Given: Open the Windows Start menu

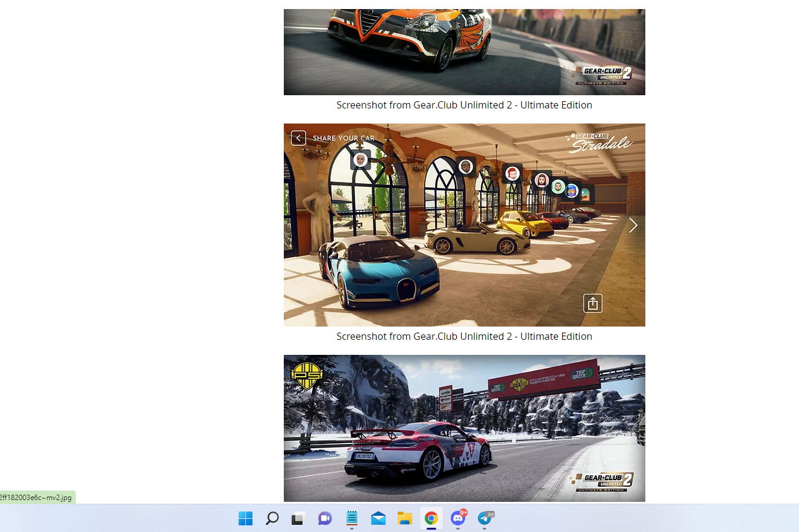Looking at the screenshot, I should (245, 518).
